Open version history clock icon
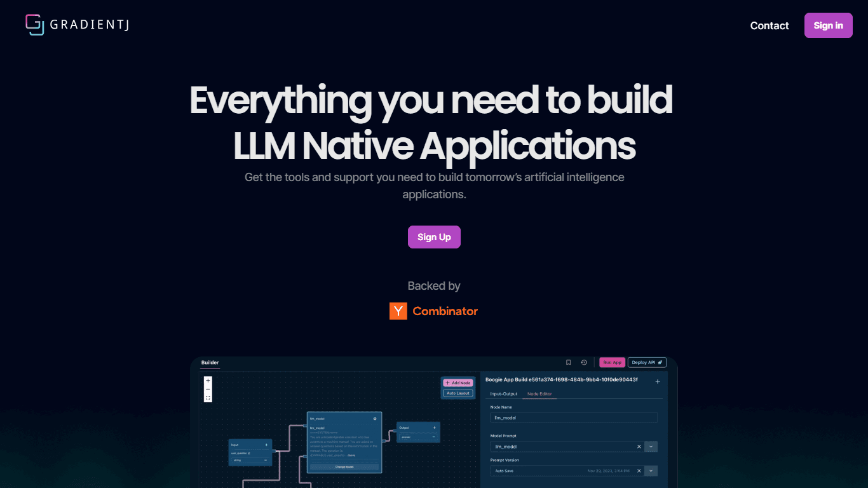 584,363
